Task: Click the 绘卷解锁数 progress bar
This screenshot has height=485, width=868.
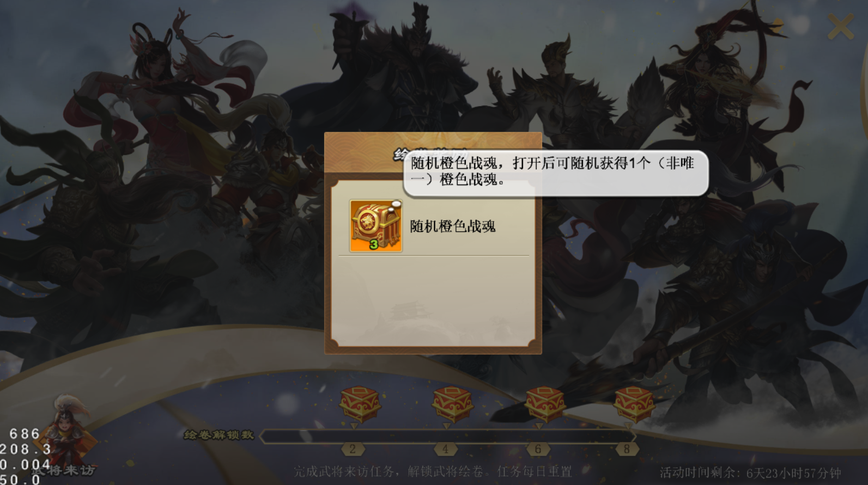Action: 448,436
